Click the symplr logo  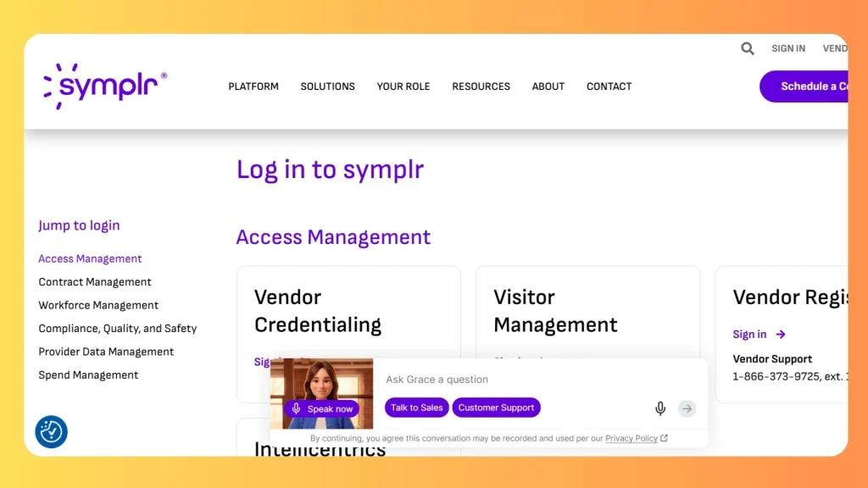click(x=105, y=86)
